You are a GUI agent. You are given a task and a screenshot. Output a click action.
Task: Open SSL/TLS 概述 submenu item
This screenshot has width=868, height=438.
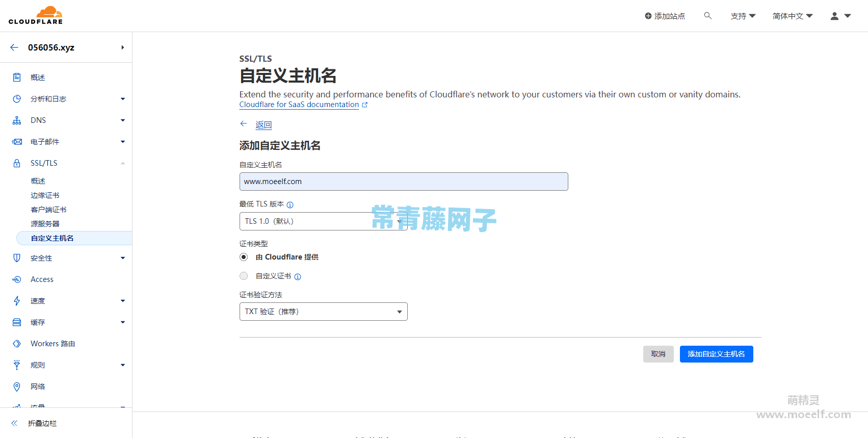click(38, 181)
